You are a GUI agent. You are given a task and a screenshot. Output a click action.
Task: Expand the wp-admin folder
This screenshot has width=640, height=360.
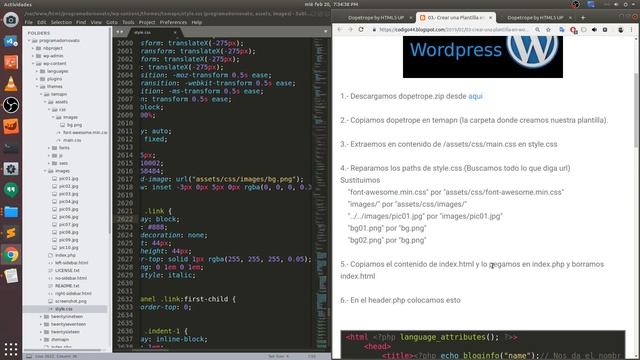pos(33,56)
